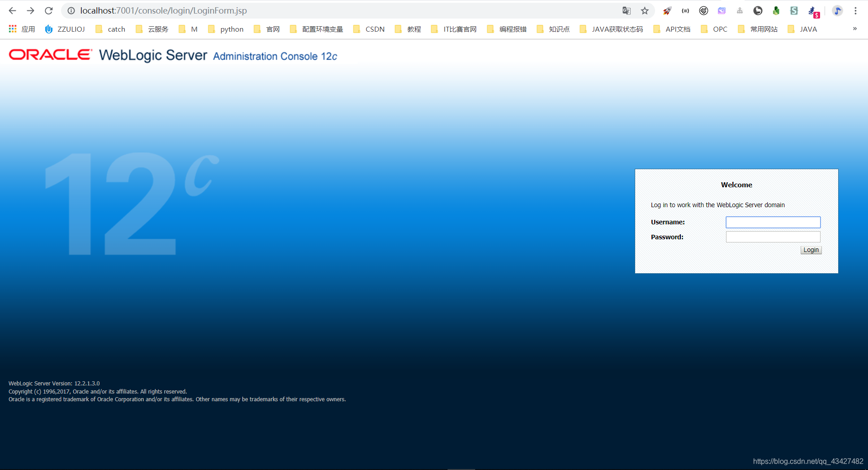Open the ZZULIOJ bookmark

tap(65, 29)
